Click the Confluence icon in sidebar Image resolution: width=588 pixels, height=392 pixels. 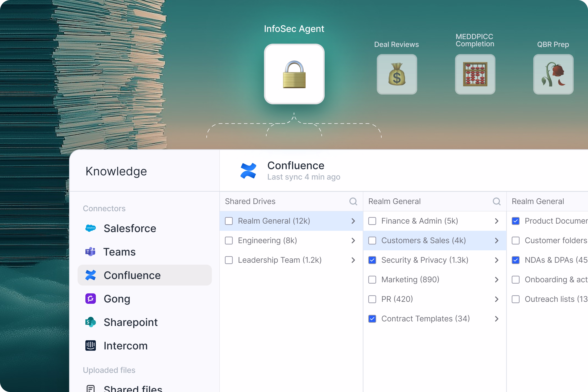coord(90,275)
